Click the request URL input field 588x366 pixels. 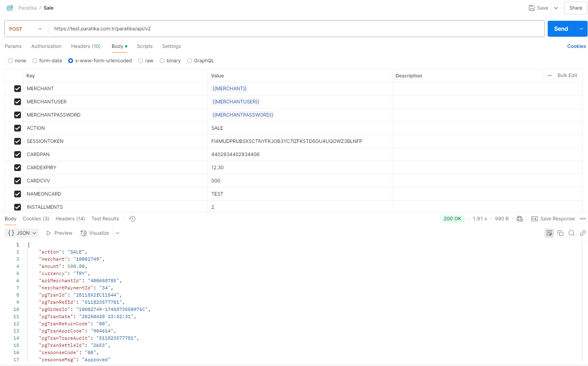pyautogui.click(x=295, y=29)
